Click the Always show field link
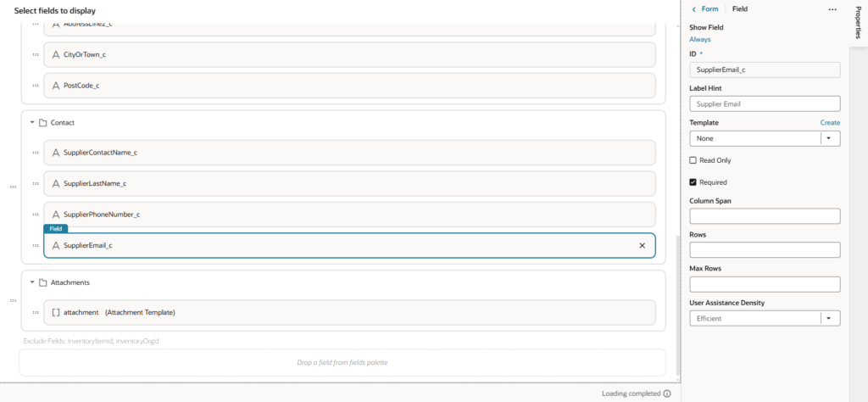 point(700,39)
